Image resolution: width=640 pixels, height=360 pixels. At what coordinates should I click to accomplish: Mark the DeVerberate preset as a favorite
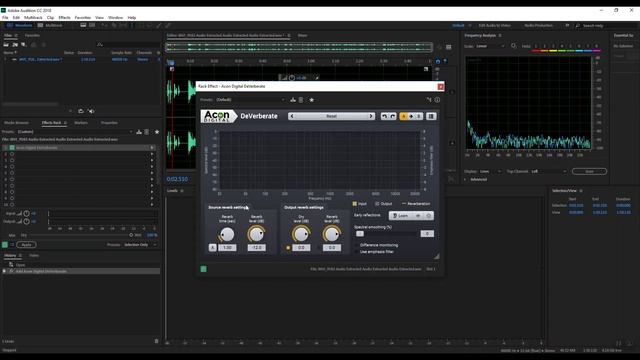click(x=311, y=100)
